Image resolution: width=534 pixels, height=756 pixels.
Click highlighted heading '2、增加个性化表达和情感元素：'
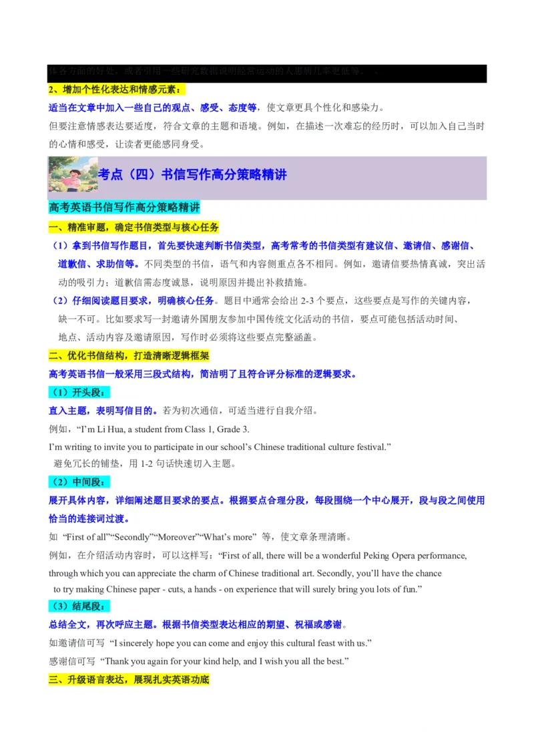[116, 89]
